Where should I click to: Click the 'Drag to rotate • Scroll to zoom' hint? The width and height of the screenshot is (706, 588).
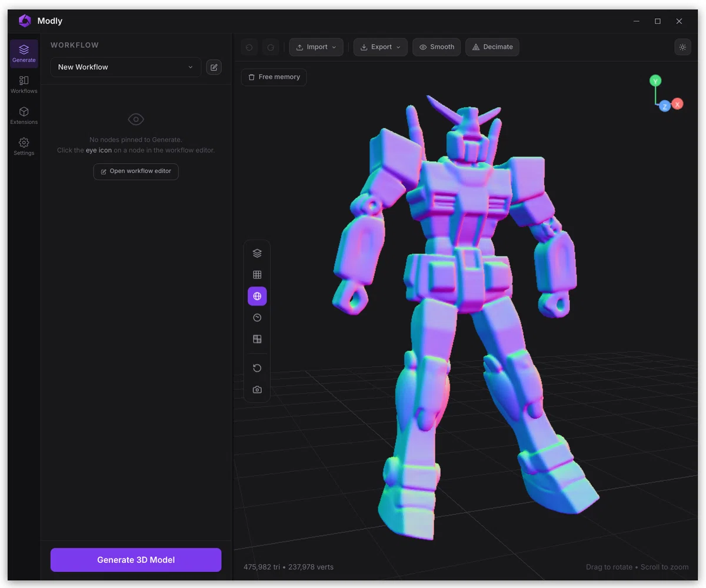637,567
